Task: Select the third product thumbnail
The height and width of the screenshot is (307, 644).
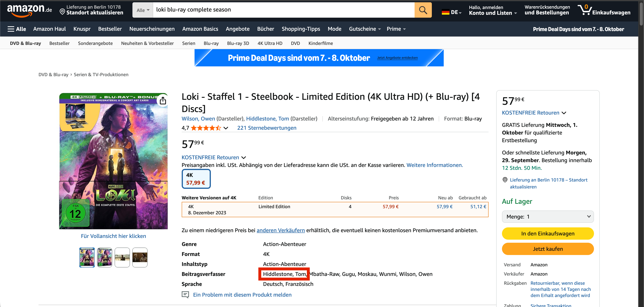Action: pos(122,257)
